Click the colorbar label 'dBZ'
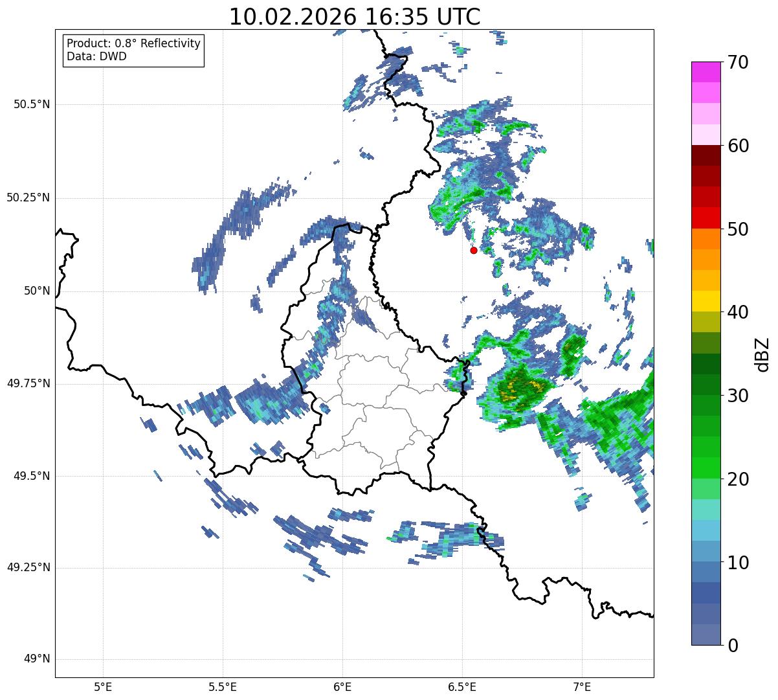 (762, 354)
